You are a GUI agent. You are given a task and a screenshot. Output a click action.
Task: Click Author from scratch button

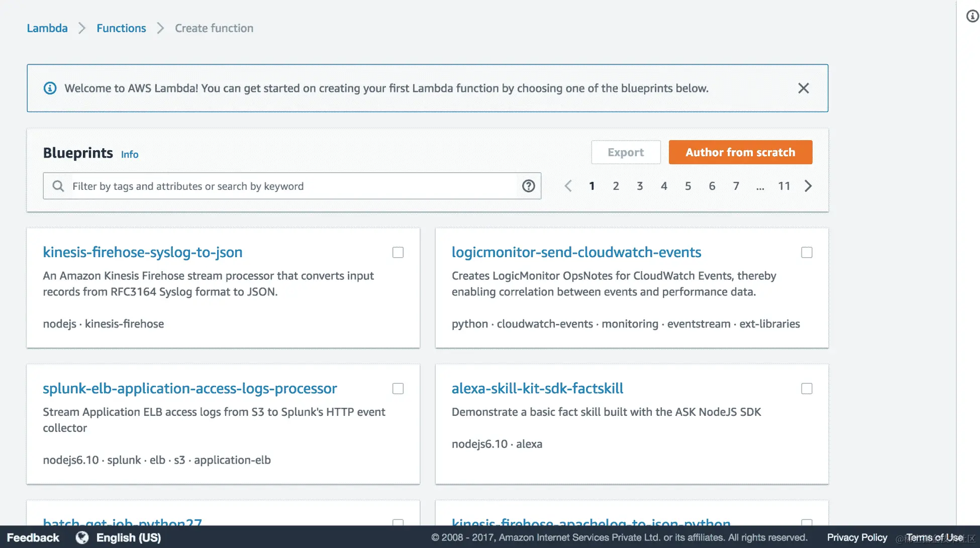740,152
